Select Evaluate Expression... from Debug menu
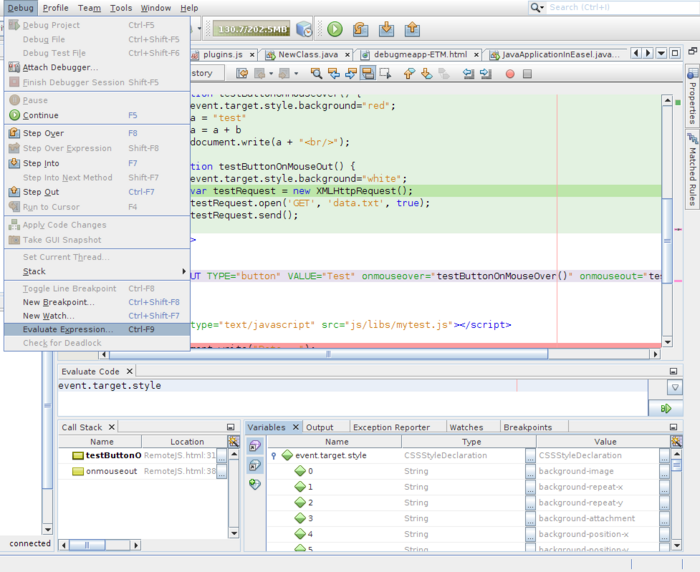The height and width of the screenshot is (572, 700). tap(97, 330)
